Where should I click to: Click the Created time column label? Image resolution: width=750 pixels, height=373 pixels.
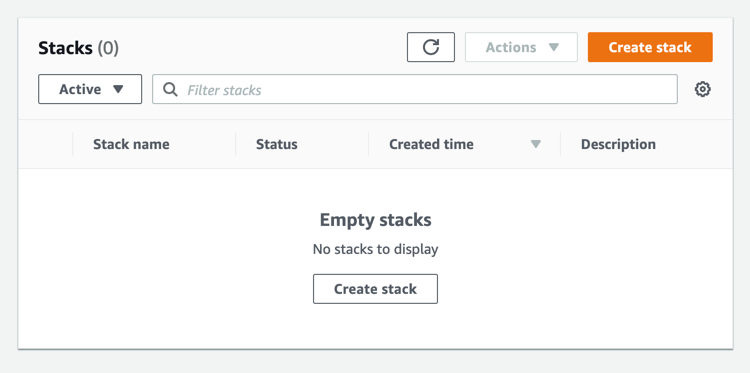point(431,144)
